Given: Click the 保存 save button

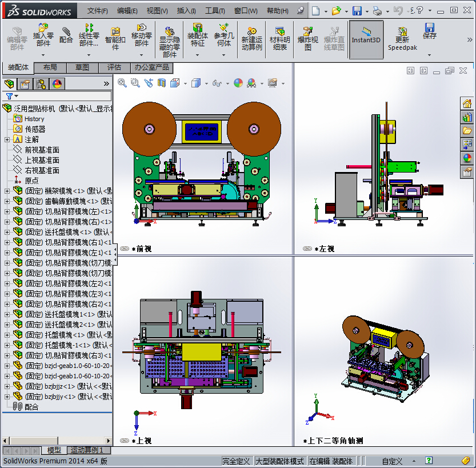Looking at the screenshot, I should click(x=430, y=31).
